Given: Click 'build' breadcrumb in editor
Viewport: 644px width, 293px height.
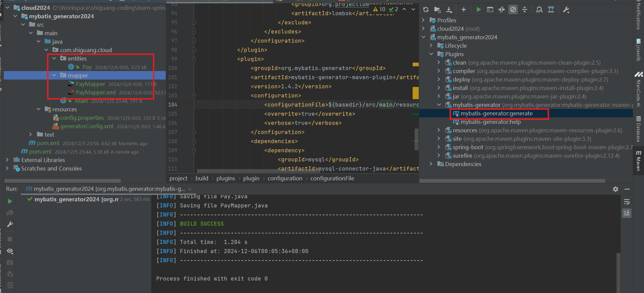Looking at the screenshot, I should (202, 178).
